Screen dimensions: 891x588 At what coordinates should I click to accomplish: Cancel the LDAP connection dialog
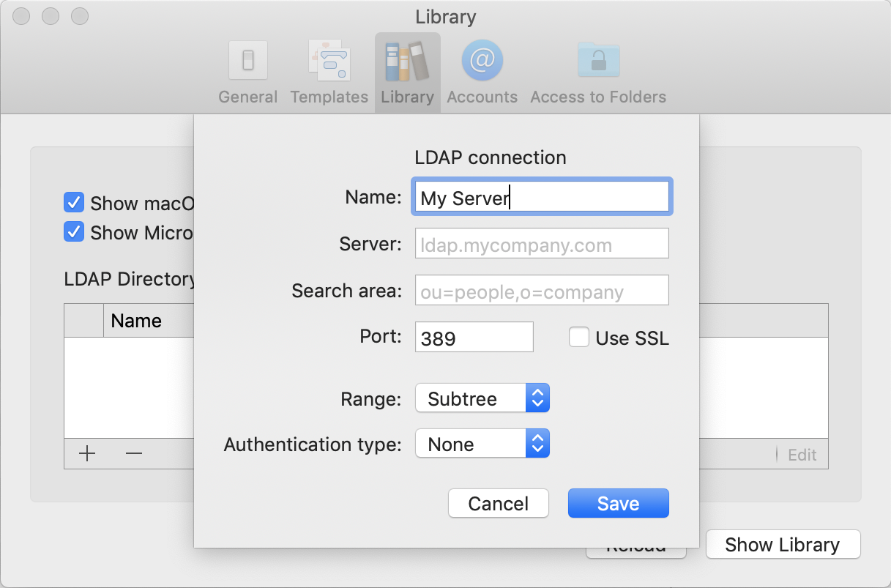tap(498, 503)
